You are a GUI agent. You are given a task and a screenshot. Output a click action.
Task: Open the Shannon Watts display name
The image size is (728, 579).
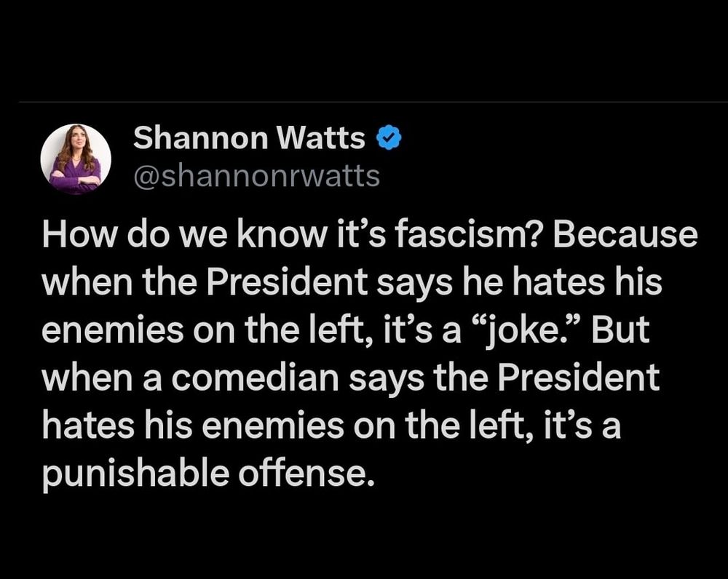pyautogui.click(x=249, y=138)
